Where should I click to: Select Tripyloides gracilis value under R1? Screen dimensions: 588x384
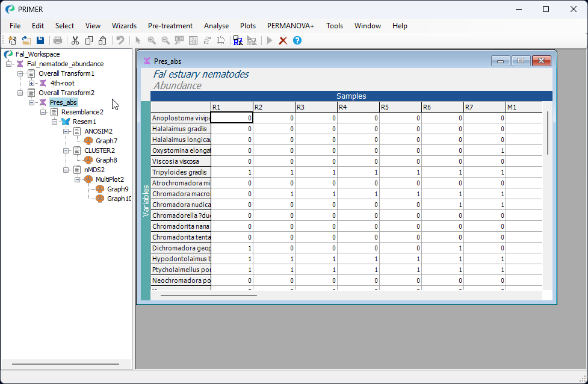click(x=232, y=172)
